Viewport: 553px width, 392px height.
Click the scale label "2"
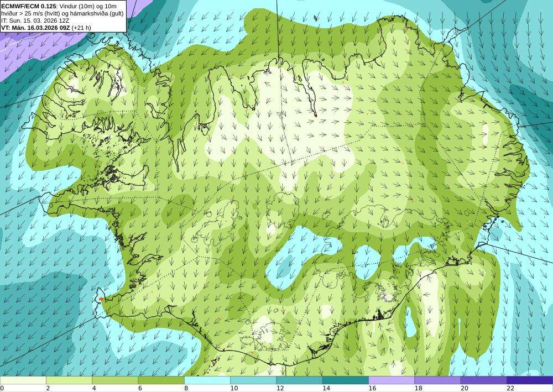(x=48, y=389)
